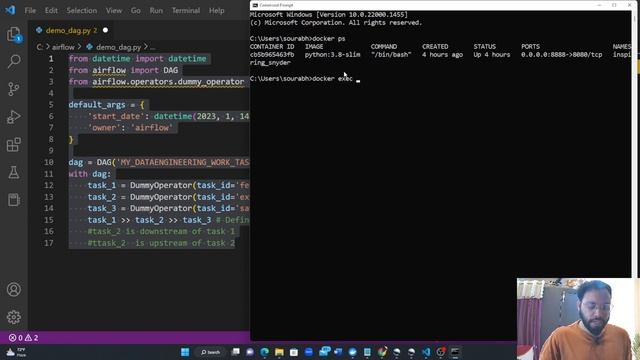
Task: Switch to VS Code on the taskbar
Action: (x=426, y=352)
